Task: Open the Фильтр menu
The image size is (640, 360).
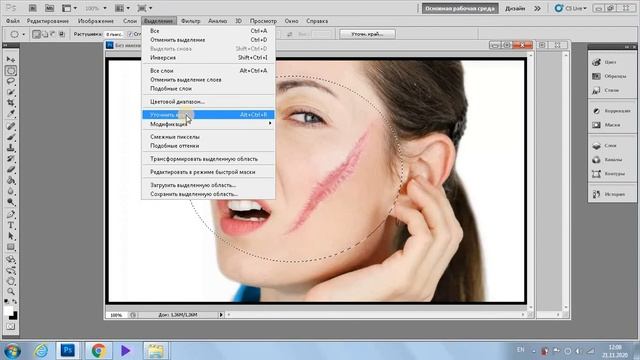Action: (191, 21)
